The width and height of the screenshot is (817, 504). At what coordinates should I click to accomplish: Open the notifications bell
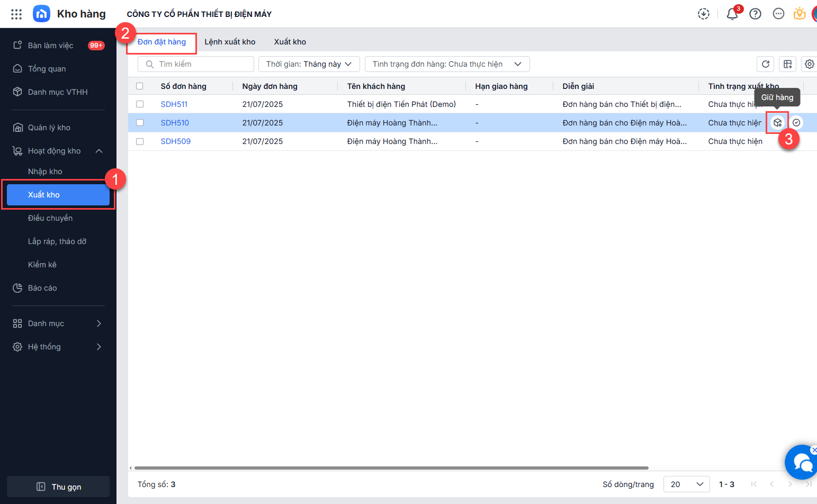pyautogui.click(x=732, y=14)
